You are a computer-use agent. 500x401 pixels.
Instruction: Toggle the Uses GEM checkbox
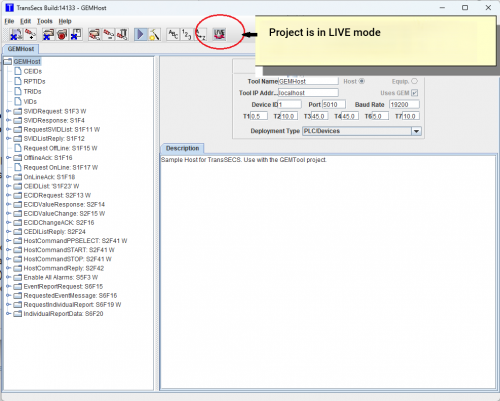pyautogui.click(x=415, y=93)
